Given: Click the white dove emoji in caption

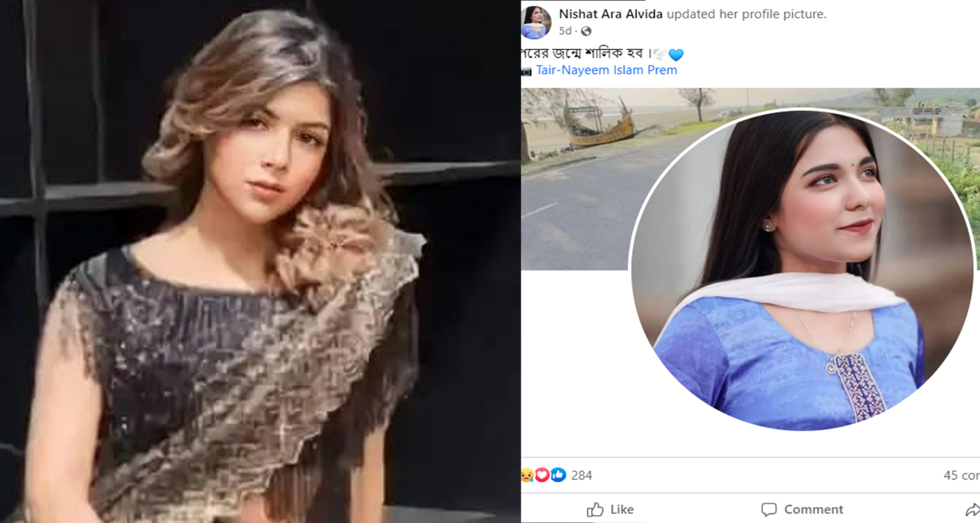Looking at the screenshot, I should coord(660,55).
